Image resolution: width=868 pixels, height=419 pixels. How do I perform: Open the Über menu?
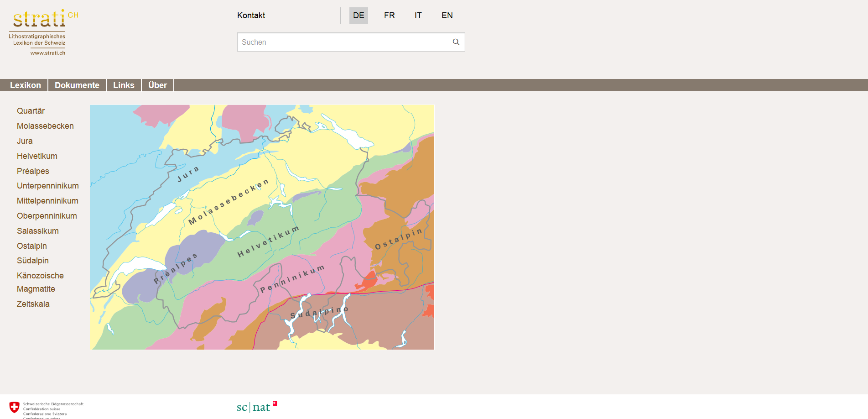(x=157, y=85)
